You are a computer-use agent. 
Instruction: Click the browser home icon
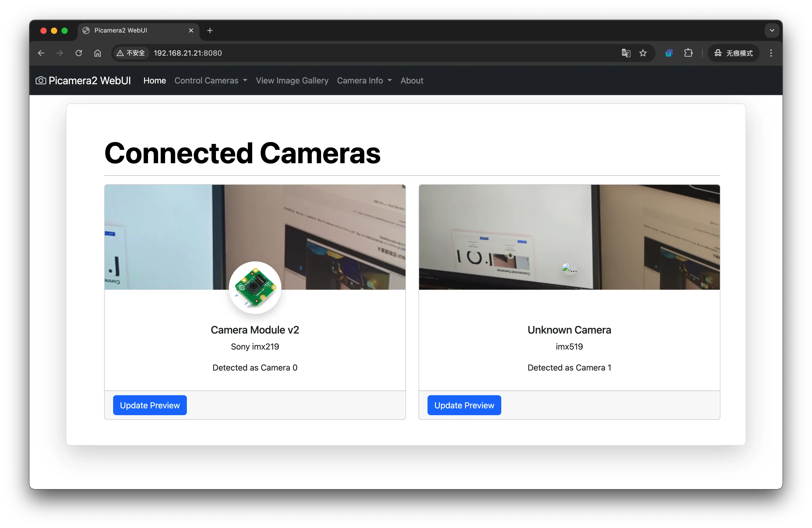pyautogui.click(x=98, y=53)
